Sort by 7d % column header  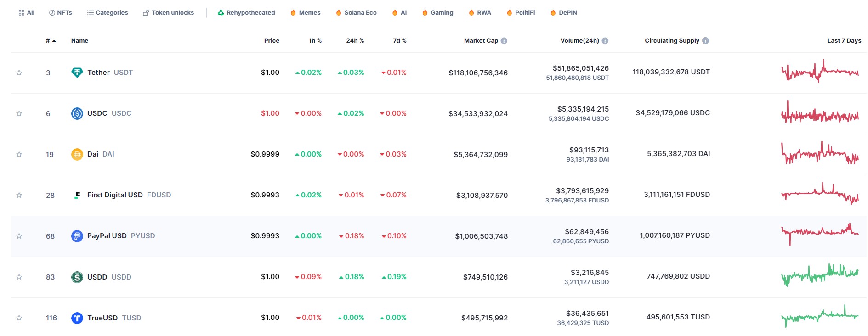pyautogui.click(x=400, y=41)
